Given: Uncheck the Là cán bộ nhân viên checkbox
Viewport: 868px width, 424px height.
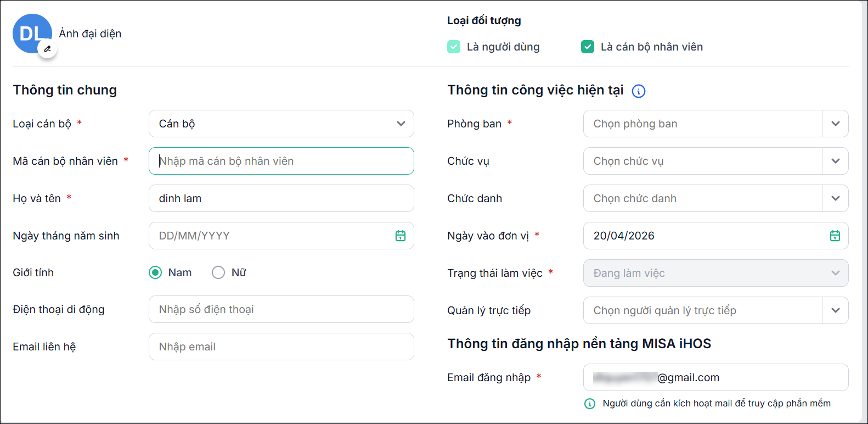Looking at the screenshot, I should pyautogui.click(x=588, y=47).
